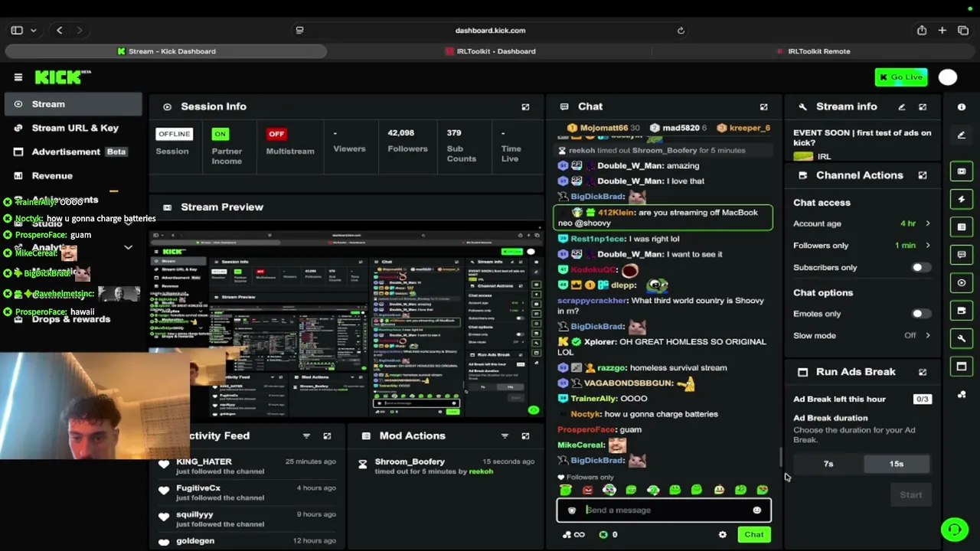The height and width of the screenshot is (551, 980).
Task: Click KING_HATER in the Activity Feed
Action: pyautogui.click(x=204, y=462)
